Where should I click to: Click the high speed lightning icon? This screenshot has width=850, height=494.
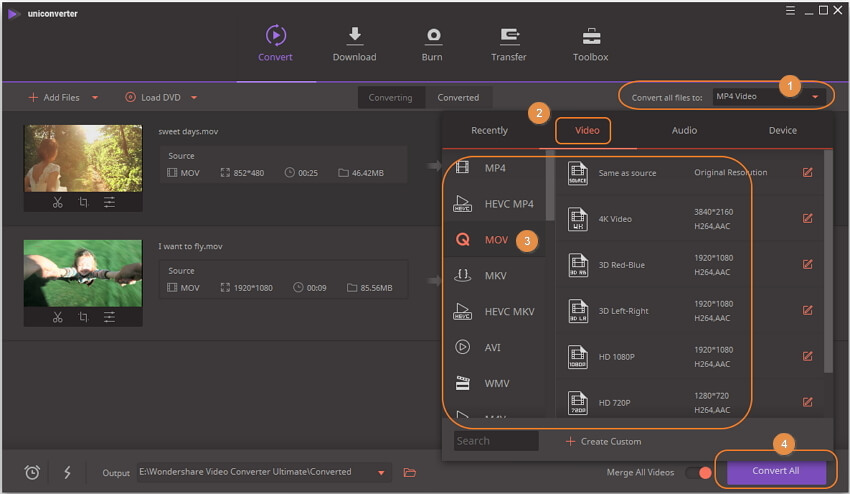(x=67, y=472)
